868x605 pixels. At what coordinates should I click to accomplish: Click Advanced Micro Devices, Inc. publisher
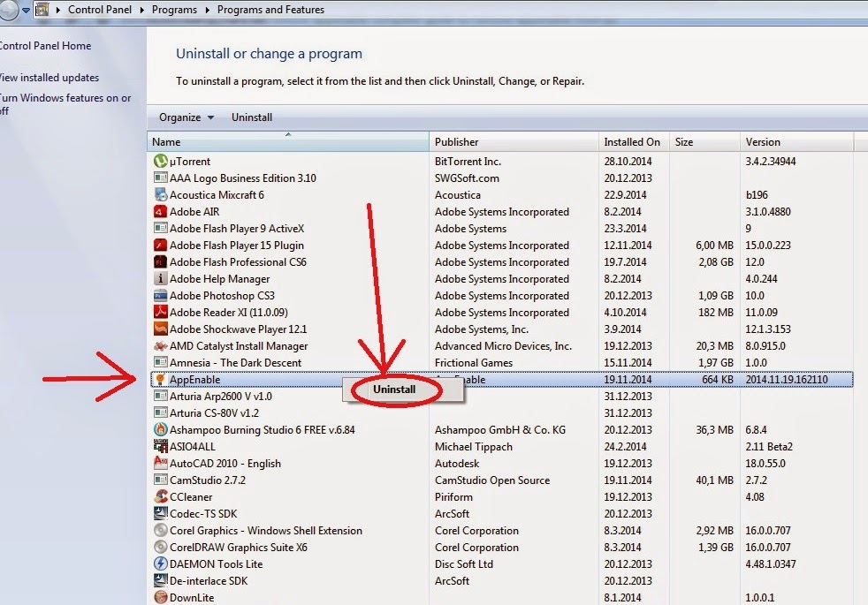503,346
